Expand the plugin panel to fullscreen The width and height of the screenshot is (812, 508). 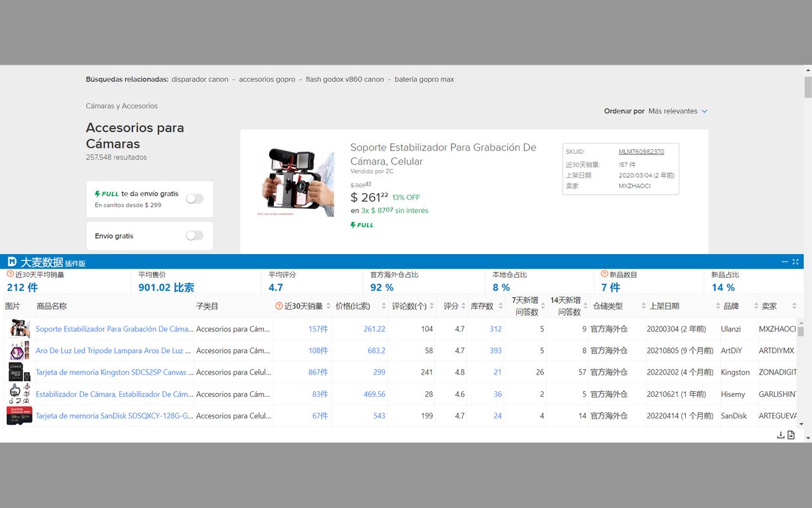pos(796,262)
